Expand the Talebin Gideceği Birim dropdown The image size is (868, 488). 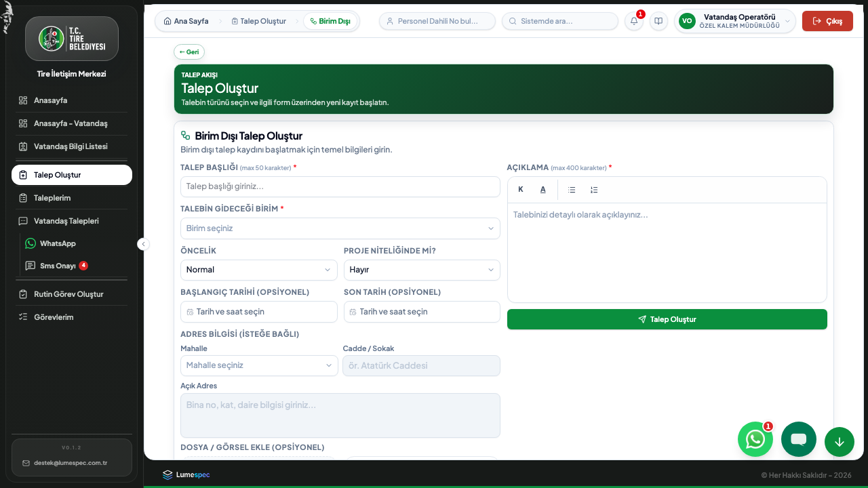click(340, 228)
